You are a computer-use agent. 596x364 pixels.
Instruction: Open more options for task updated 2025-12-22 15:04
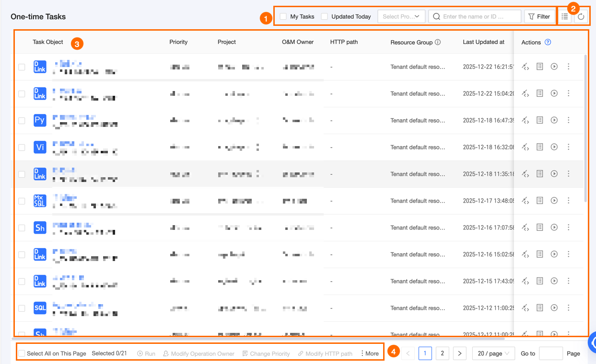click(569, 93)
